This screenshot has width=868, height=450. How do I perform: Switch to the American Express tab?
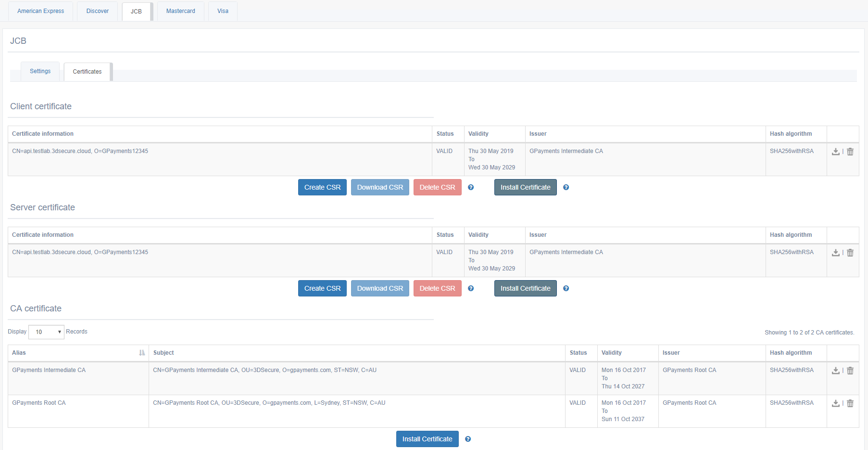coord(40,11)
